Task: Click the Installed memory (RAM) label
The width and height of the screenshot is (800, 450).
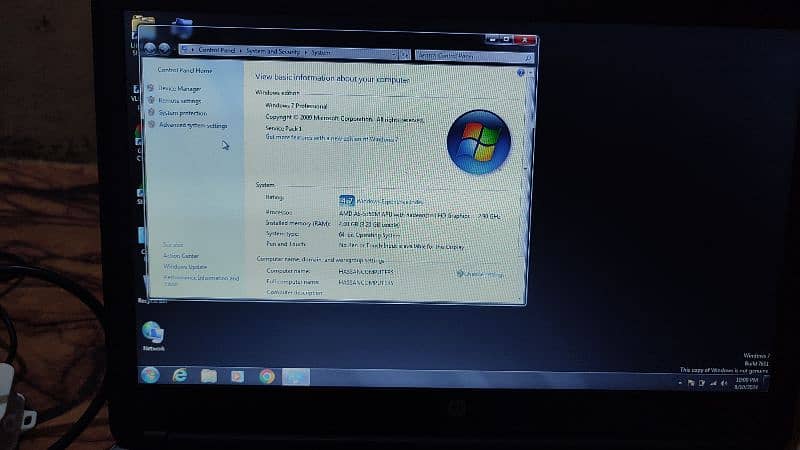Action: point(298,223)
